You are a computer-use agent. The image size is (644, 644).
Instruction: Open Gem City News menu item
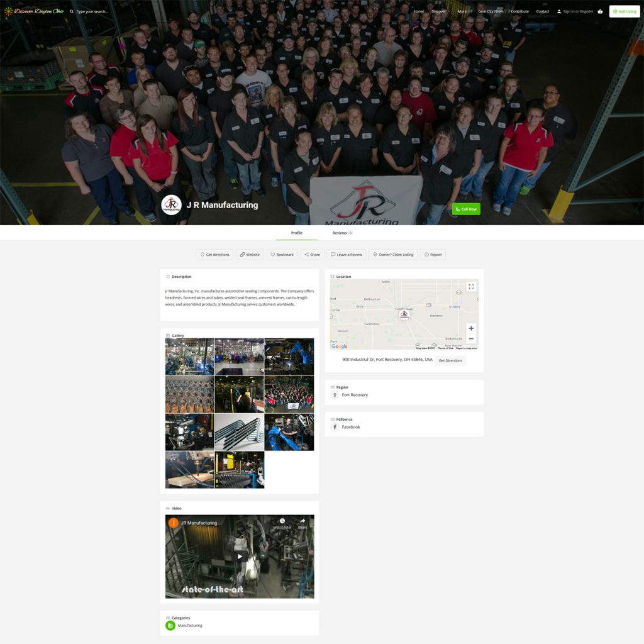coord(491,11)
